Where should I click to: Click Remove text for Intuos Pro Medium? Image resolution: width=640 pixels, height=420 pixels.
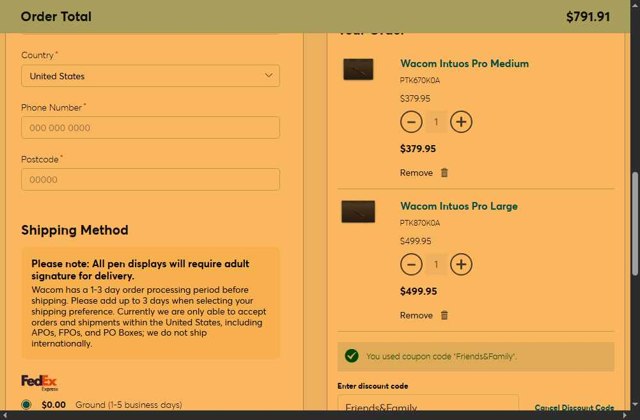click(416, 173)
